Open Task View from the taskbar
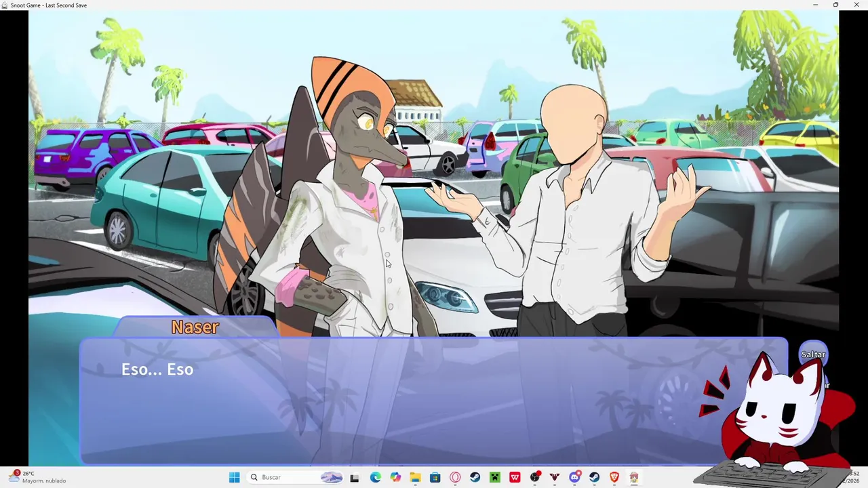The width and height of the screenshot is (868, 488). (354, 477)
